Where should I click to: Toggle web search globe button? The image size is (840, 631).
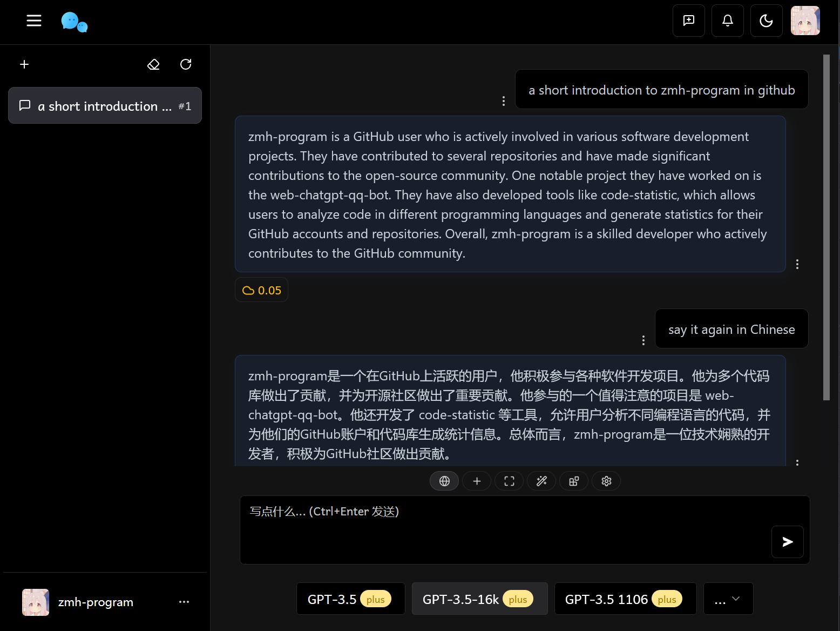[444, 481]
